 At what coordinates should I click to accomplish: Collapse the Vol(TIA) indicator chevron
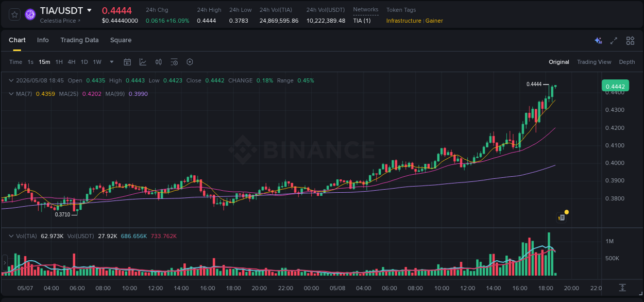pos(11,236)
